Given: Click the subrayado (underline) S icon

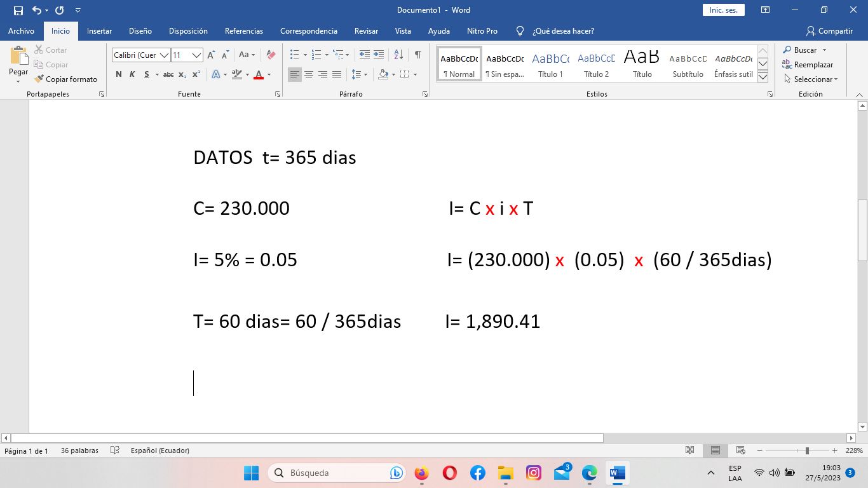Looking at the screenshot, I should click(146, 74).
